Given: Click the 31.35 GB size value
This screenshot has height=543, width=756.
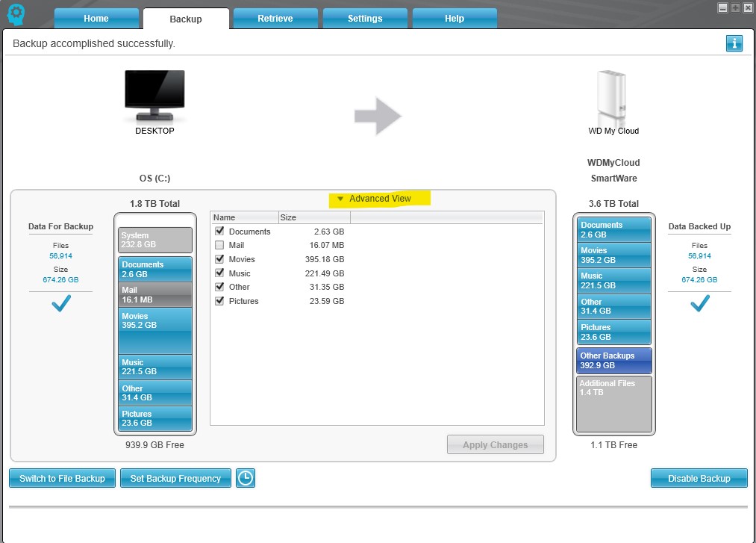Looking at the screenshot, I should 326,287.
